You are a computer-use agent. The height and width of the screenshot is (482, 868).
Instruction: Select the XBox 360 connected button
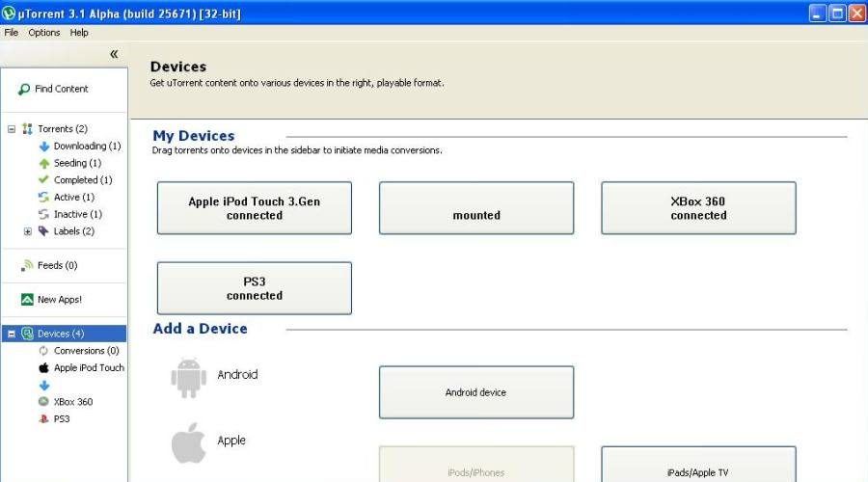(698, 208)
